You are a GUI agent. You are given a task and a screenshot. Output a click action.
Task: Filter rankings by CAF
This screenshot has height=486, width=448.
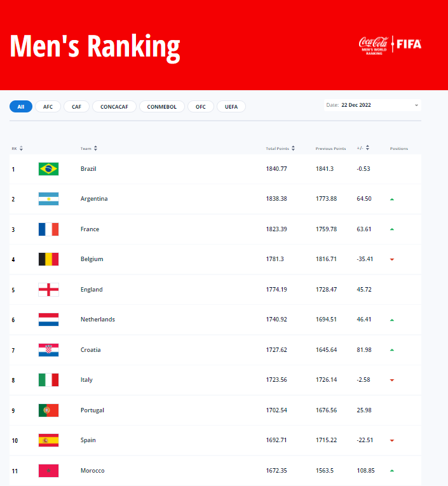(76, 107)
